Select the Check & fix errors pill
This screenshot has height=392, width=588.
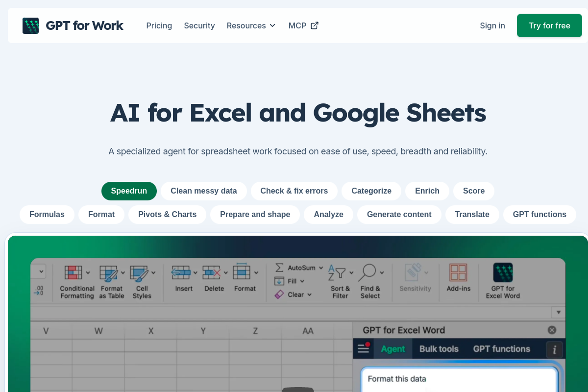click(294, 191)
